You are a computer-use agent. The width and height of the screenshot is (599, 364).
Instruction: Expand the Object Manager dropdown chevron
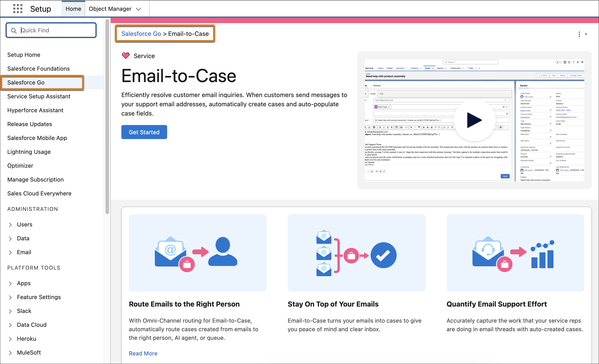click(x=139, y=9)
